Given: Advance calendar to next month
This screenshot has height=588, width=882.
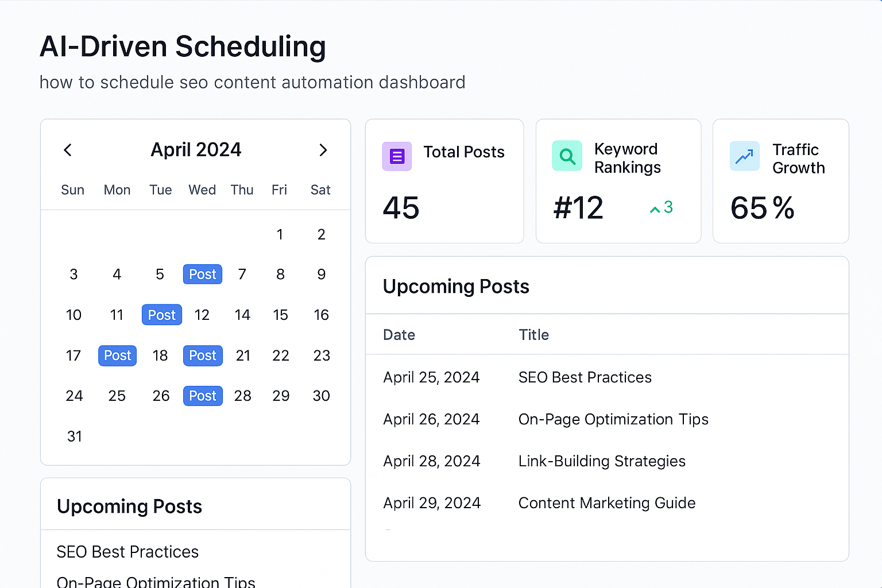Looking at the screenshot, I should [323, 150].
